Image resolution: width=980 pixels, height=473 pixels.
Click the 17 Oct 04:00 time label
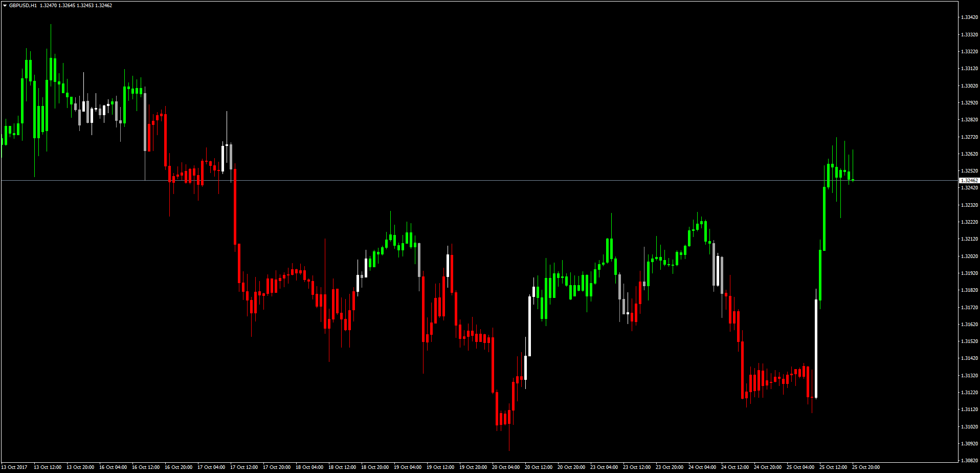[211, 467]
